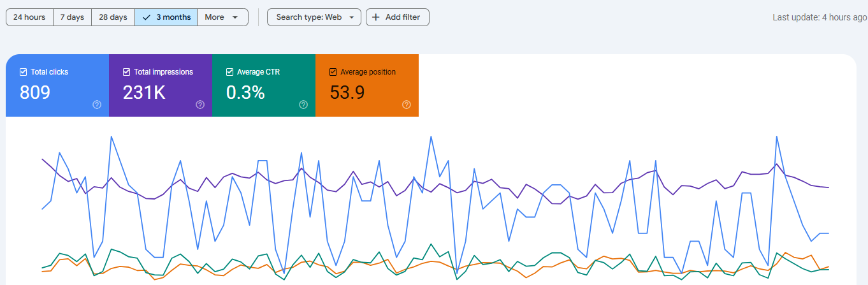Viewport: 868px width, 285px height.
Task: Select the 3 months date range
Action: pyautogui.click(x=166, y=17)
